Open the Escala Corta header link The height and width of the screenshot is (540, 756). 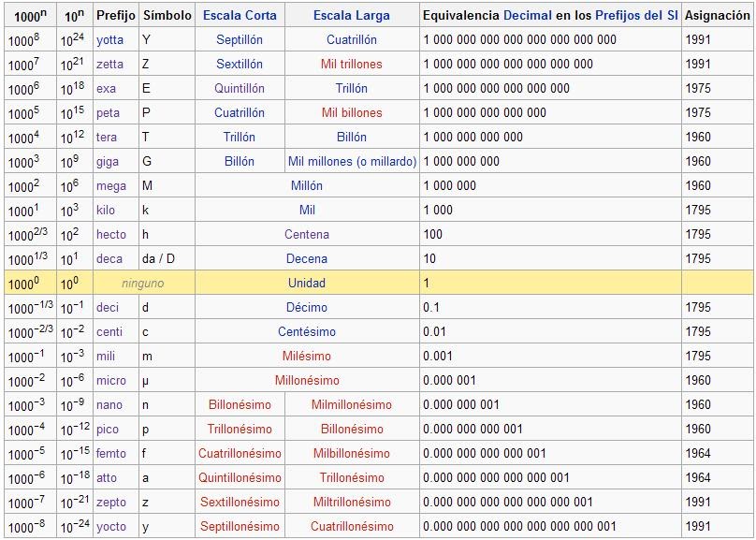(x=240, y=15)
